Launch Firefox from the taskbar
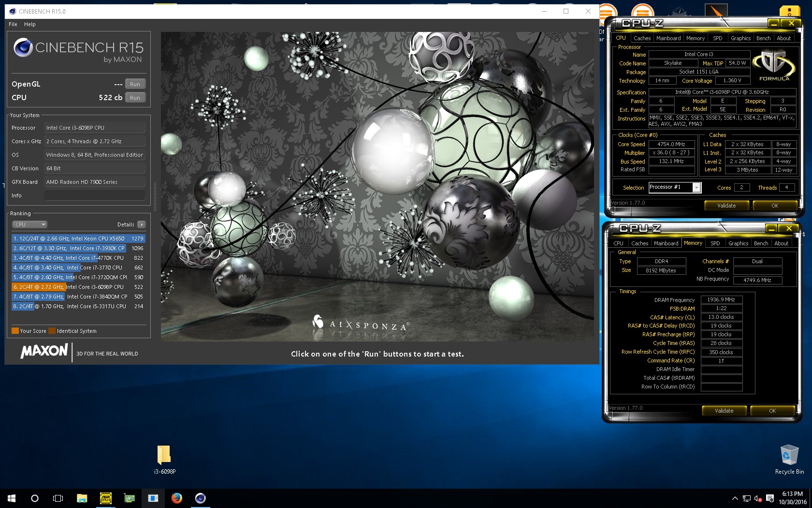Viewport: 812px width, 508px height. tap(176, 498)
